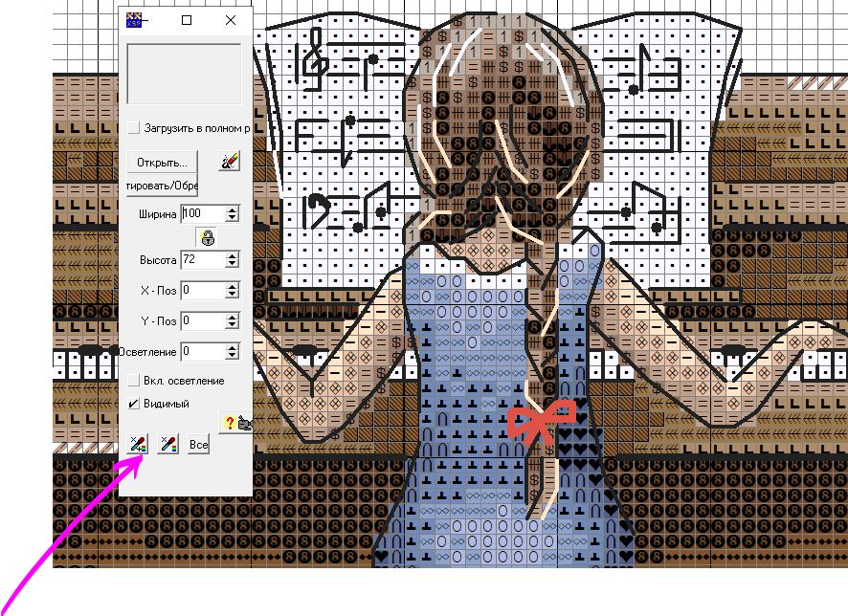
Task: Increase Осветление value with up arrow
Action: click(x=233, y=347)
